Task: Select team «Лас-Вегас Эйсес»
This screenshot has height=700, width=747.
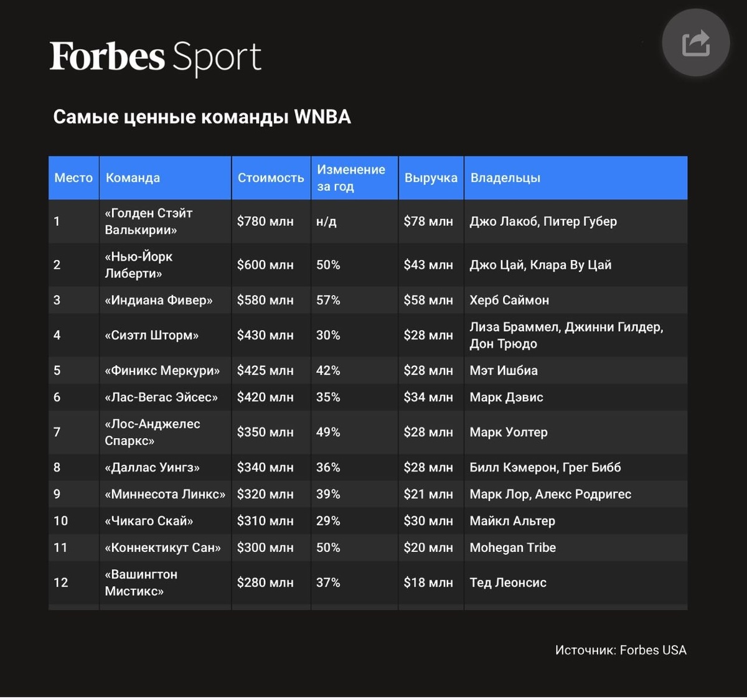Action: point(161,398)
